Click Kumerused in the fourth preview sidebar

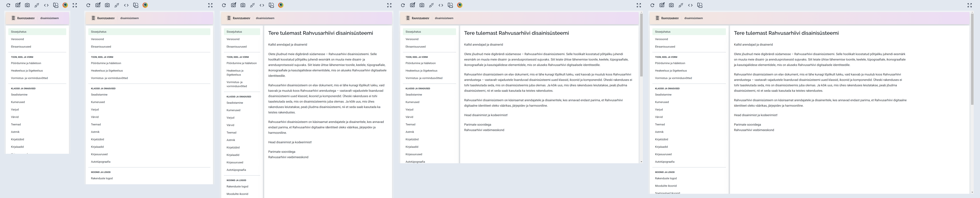click(412, 102)
